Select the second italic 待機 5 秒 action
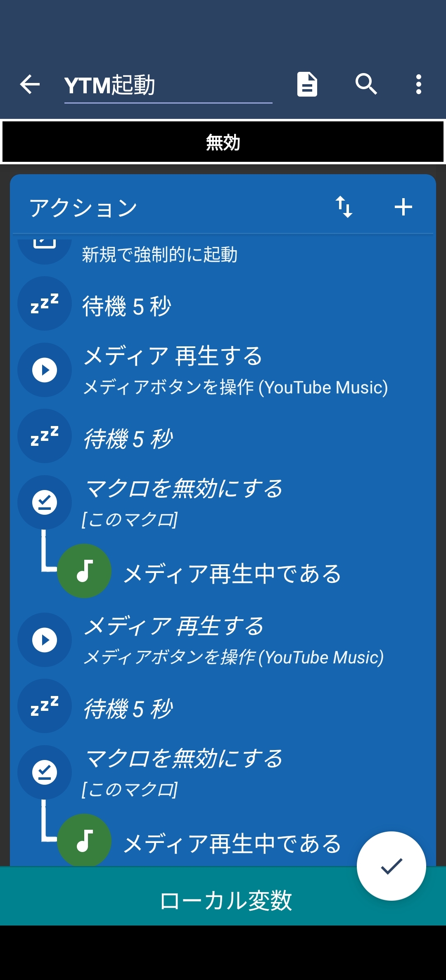446x980 pixels. [x=128, y=438]
